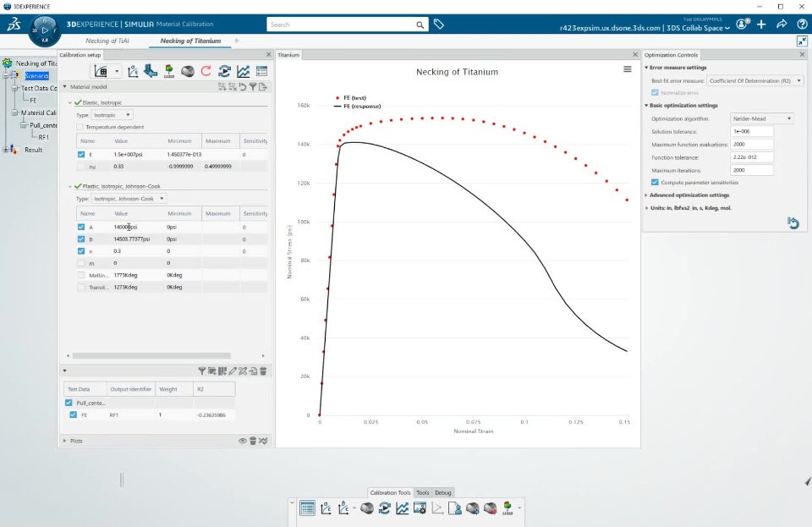Click the share arrow icon in top bar
This screenshot has height=527, width=812.
782,24
